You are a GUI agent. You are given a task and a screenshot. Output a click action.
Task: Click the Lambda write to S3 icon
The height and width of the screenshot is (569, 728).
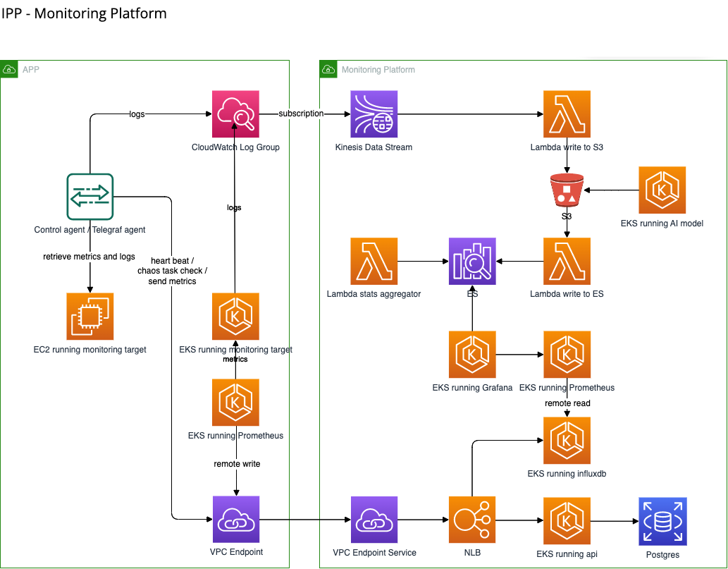click(567, 114)
